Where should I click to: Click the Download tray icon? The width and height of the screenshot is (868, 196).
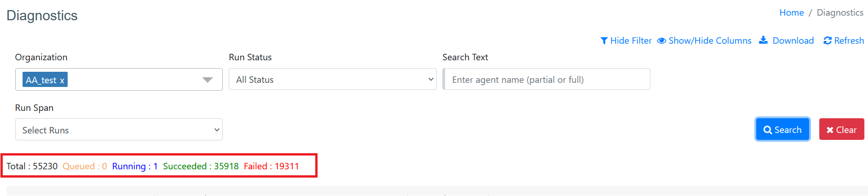click(763, 40)
